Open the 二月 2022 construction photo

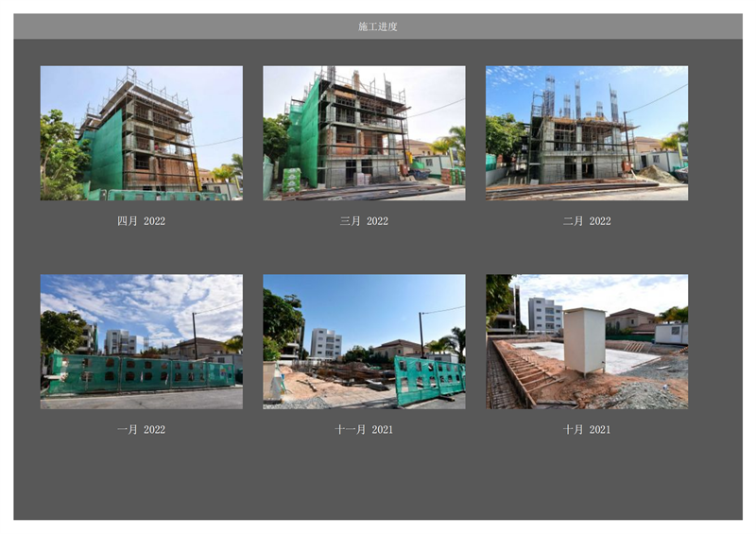pyautogui.click(x=587, y=133)
